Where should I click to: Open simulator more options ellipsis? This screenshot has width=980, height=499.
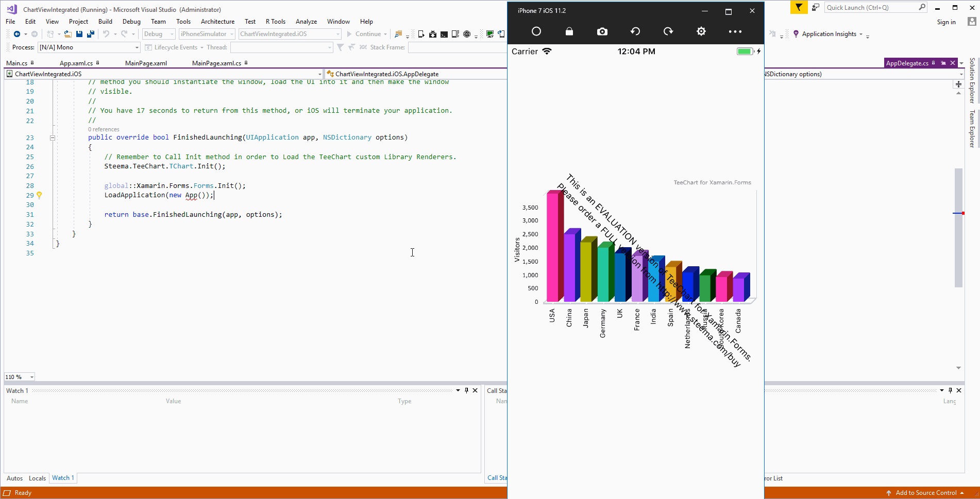[x=735, y=31]
